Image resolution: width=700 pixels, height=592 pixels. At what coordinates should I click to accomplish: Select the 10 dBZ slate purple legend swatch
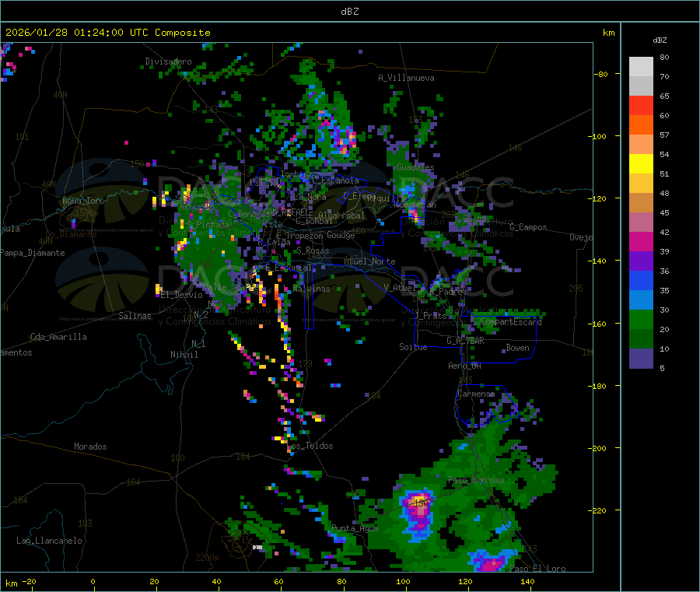point(641,359)
